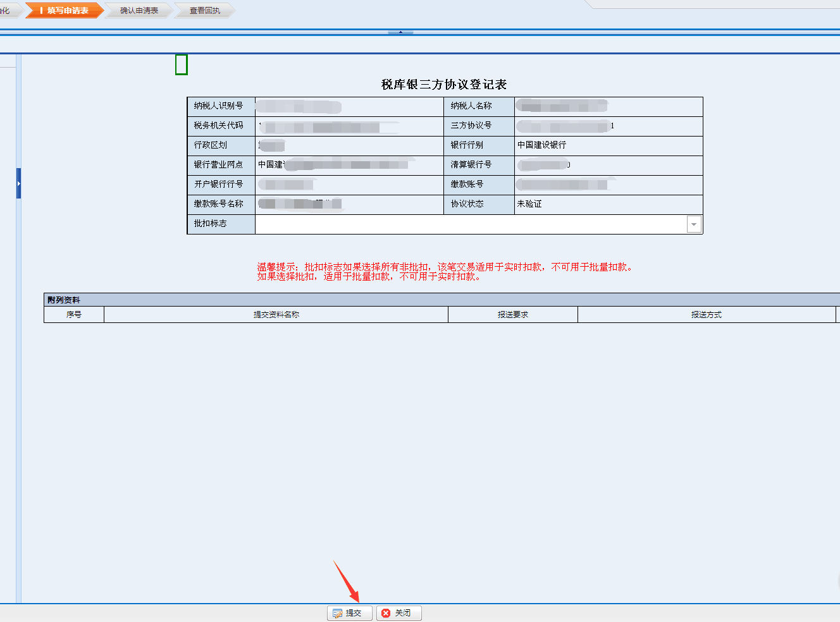Open the 批扣标志 dropdown arrow
This screenshot has height=622, width=840.
(x=694, y=224)
